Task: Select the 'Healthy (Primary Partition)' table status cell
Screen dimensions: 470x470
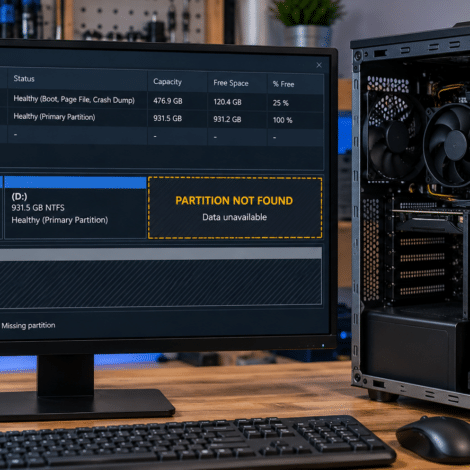Action: (x=54, y=117)
